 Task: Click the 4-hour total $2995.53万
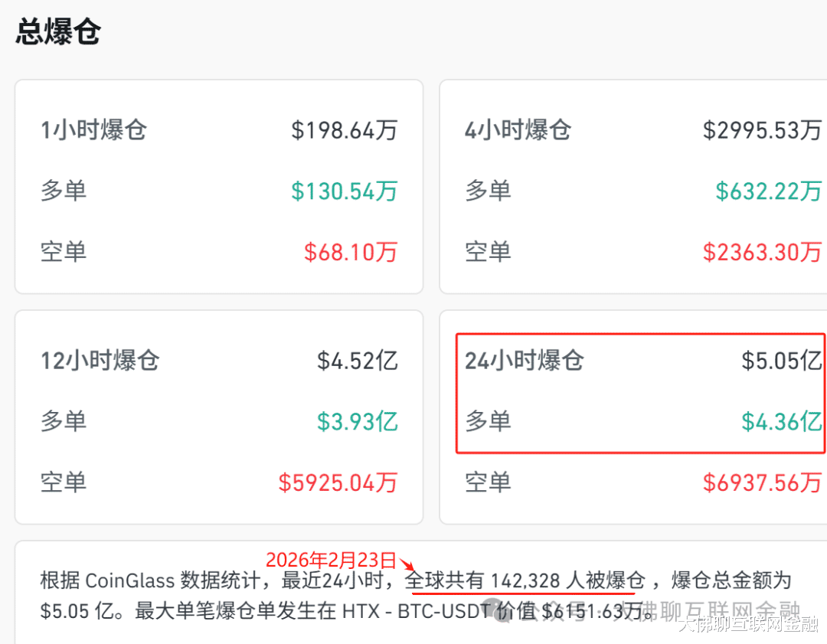pyautogui.click(x=762, y=129)
